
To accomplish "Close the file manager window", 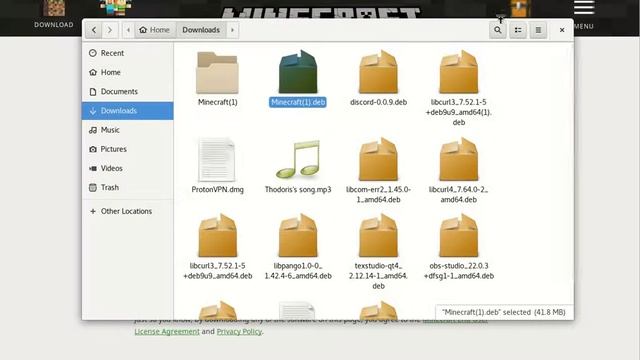I will (x=562, y=30).
